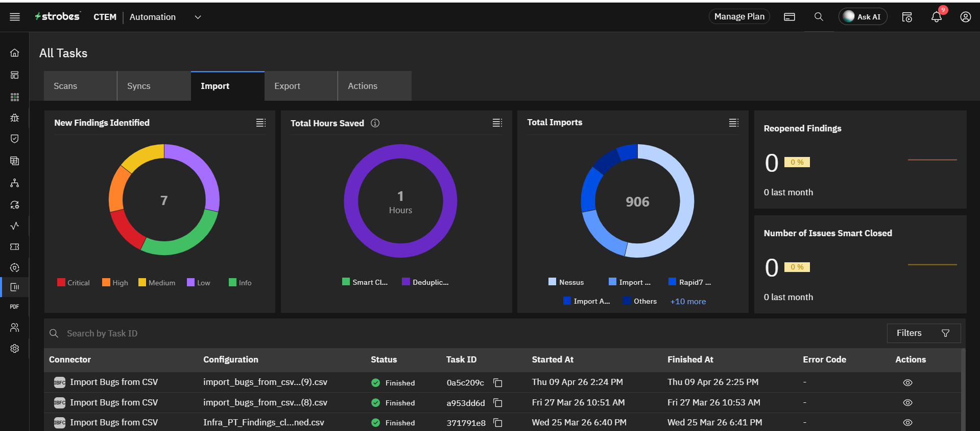
Task: Click the notifications bell icon
Action: click(936, 17)
